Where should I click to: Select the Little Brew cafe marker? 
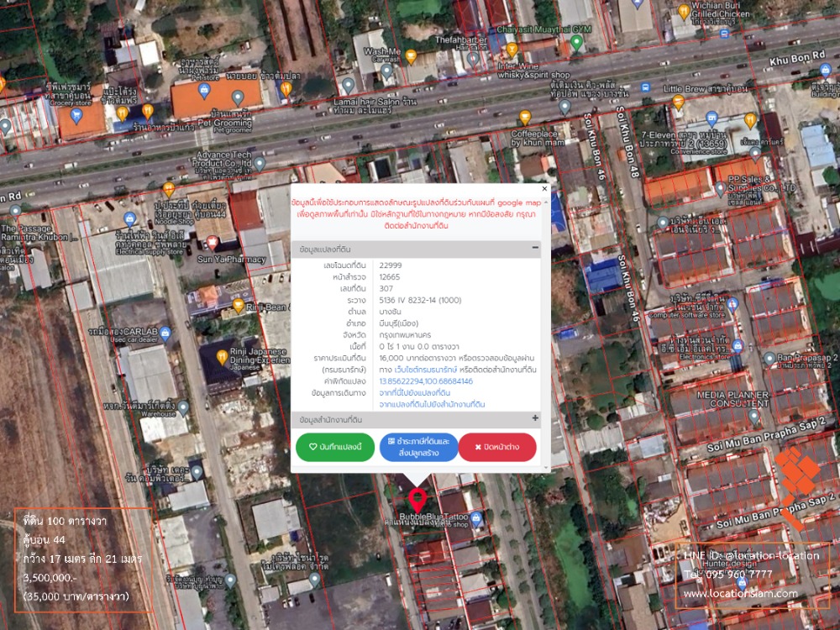tap(678, 102)
